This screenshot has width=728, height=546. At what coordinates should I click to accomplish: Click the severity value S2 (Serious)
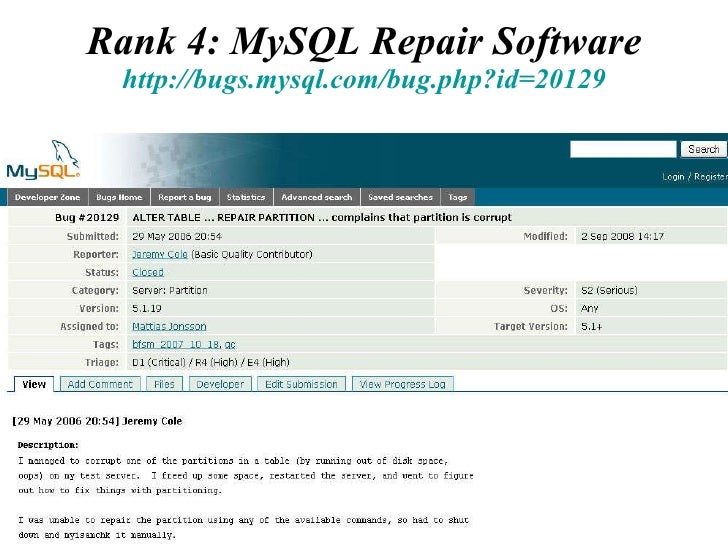(x=609, y=290)
